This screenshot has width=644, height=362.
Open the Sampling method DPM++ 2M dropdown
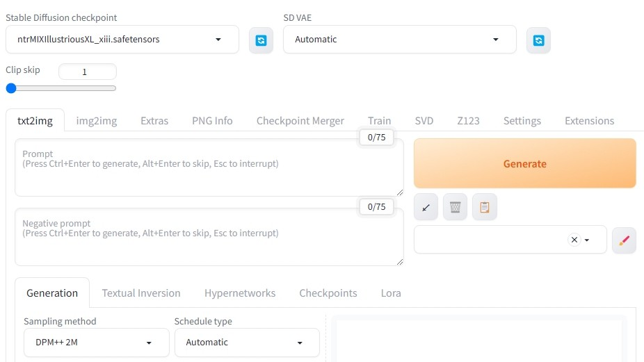point(97,343)
